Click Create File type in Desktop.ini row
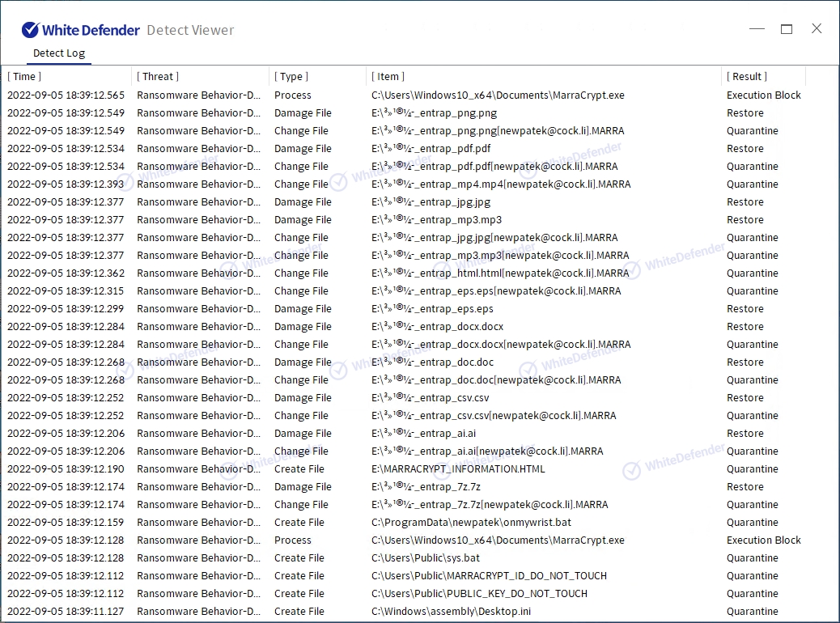This screenshot has width=840, height=623. (299, 611)
